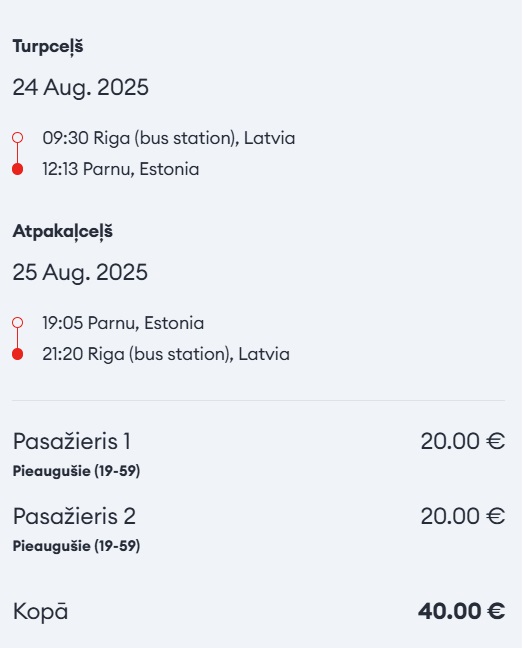The image size is (523, 648).
Task: Click 21:20 Riga (bus station), Latvia arrival
Action: (x=166, y=354)
